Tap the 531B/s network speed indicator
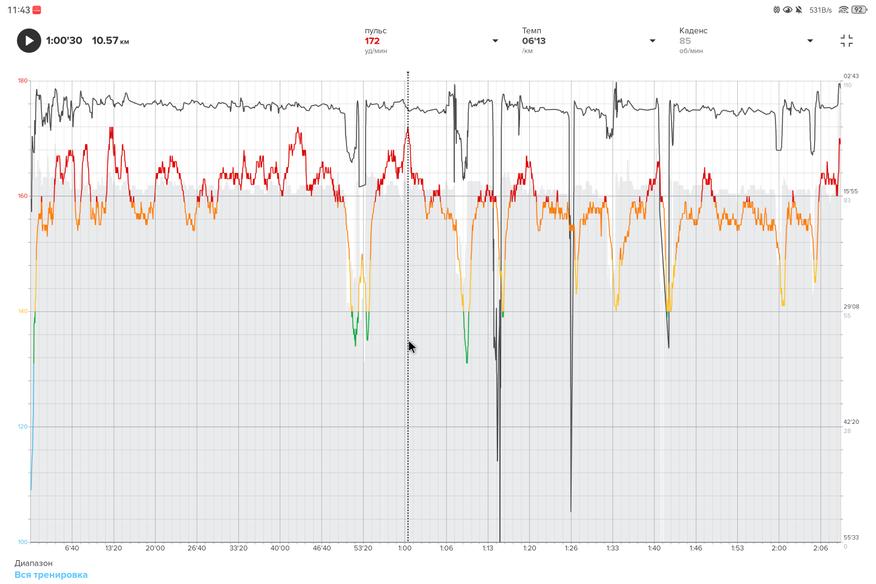The image size is (876, 584). (820, 10)
